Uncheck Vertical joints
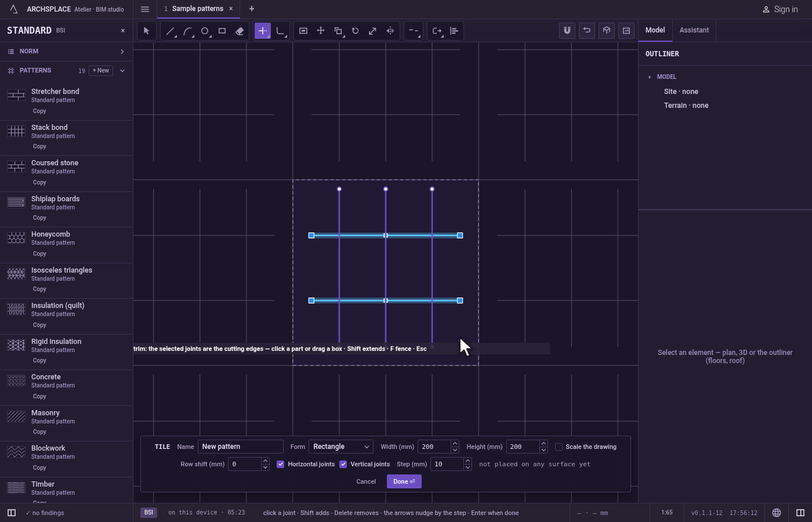812x522 pixels. coord(343,464)
